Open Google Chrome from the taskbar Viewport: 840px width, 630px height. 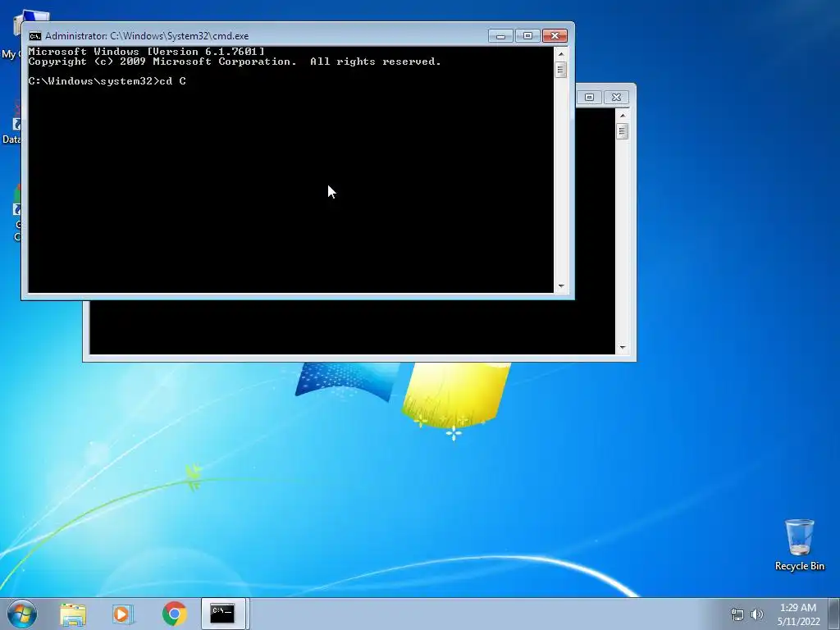(175, 614)
